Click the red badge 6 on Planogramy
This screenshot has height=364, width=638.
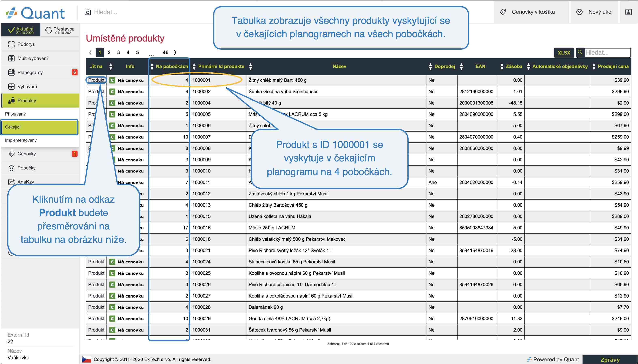[75, 72]
